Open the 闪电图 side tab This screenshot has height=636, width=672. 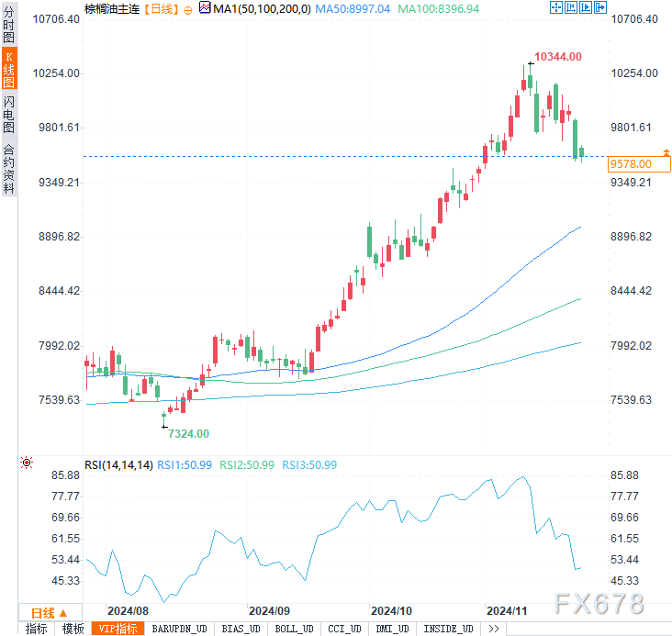pos(8,117)
